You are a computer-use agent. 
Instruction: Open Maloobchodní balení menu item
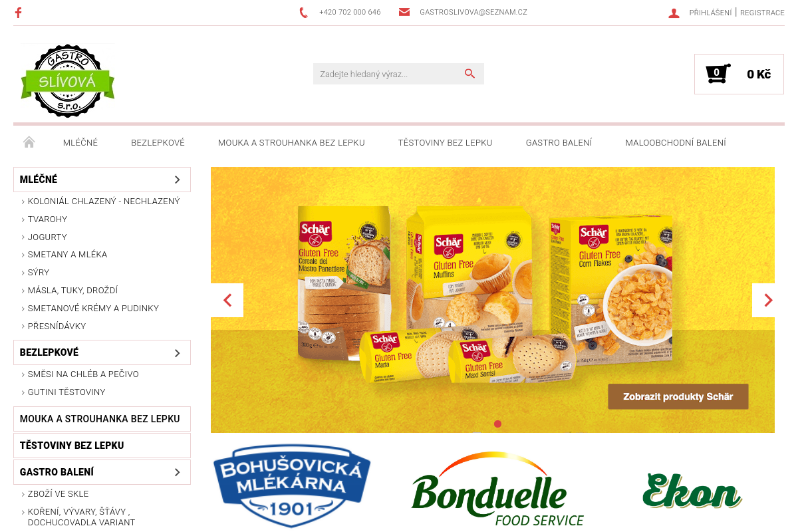coord(676,142)
